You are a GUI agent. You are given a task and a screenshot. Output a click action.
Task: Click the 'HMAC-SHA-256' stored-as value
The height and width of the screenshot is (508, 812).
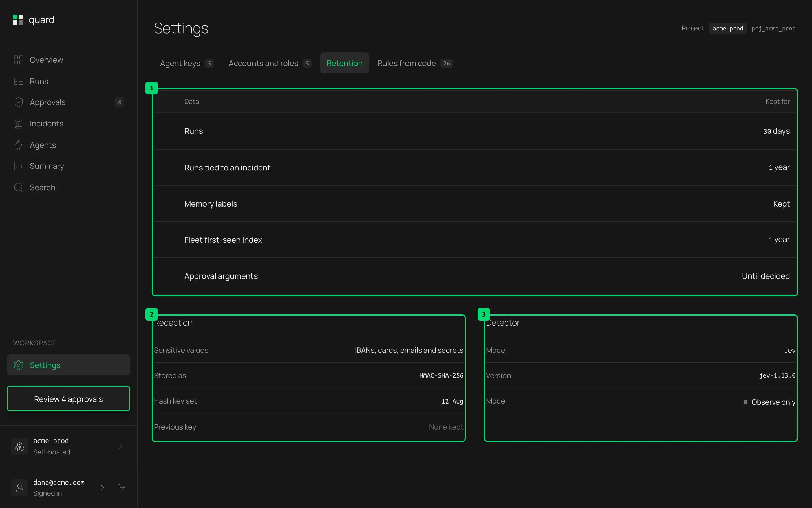click(441, 375)
